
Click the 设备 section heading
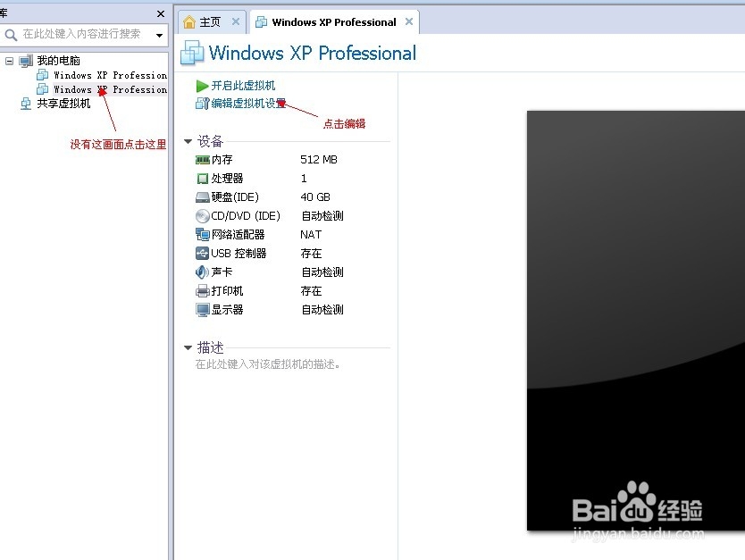click(x=210, y=141)
